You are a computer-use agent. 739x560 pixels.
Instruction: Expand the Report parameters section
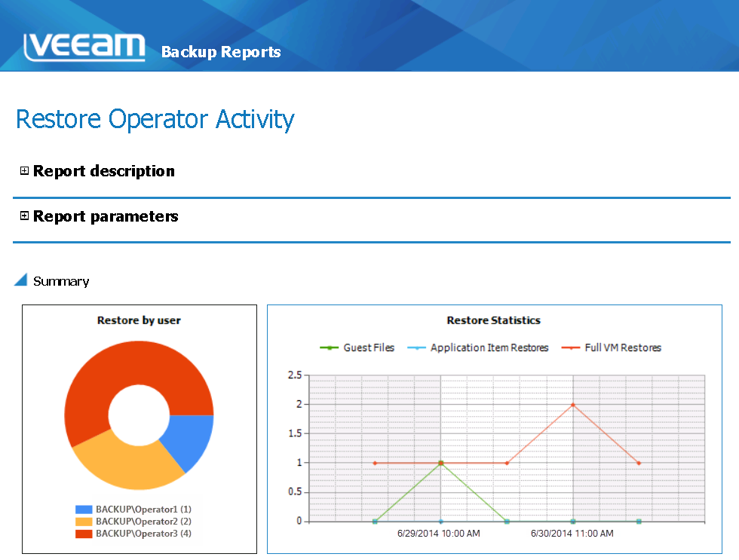(x=24, y=216)
